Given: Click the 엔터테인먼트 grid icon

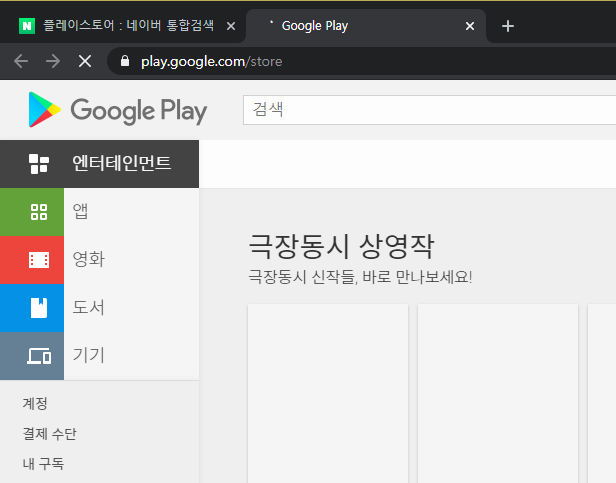Looking at the screenshot, I should point(39,164).
